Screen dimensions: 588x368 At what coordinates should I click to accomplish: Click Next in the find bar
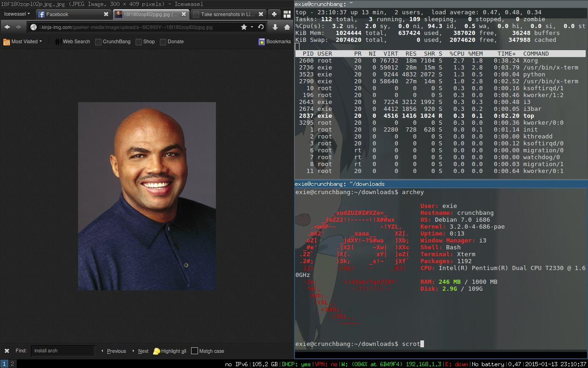[143, 351]
